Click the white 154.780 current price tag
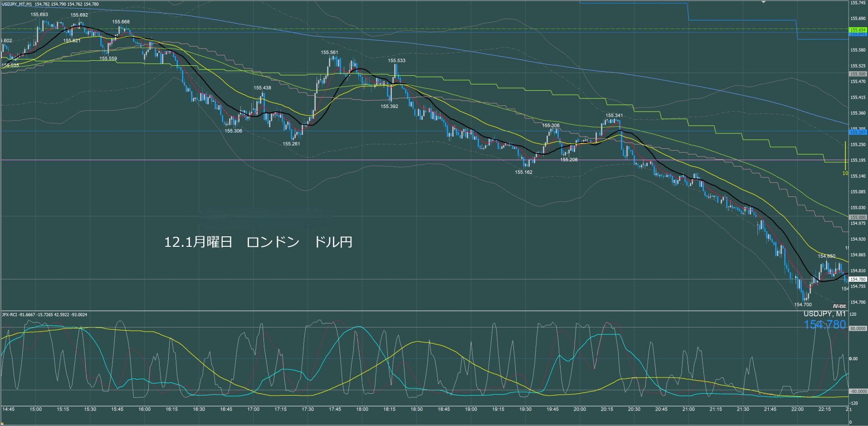 pos(858,279)
